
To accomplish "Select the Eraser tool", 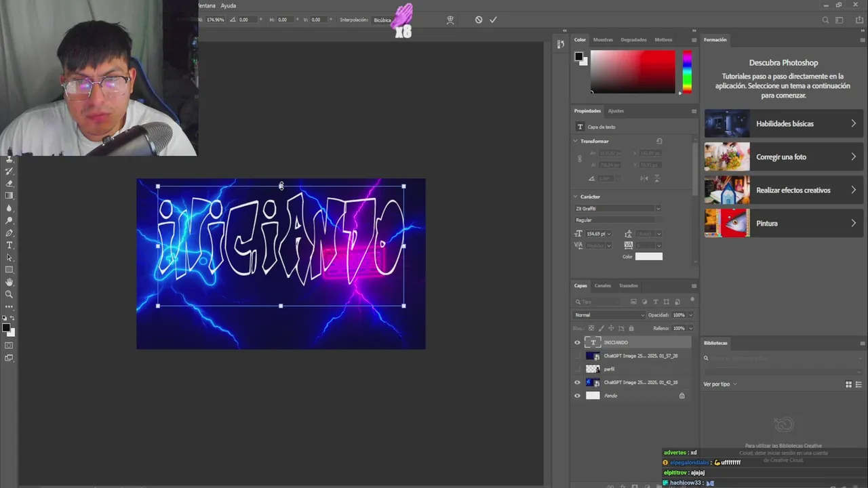I will pyautogui.click(x=9, y=184).
